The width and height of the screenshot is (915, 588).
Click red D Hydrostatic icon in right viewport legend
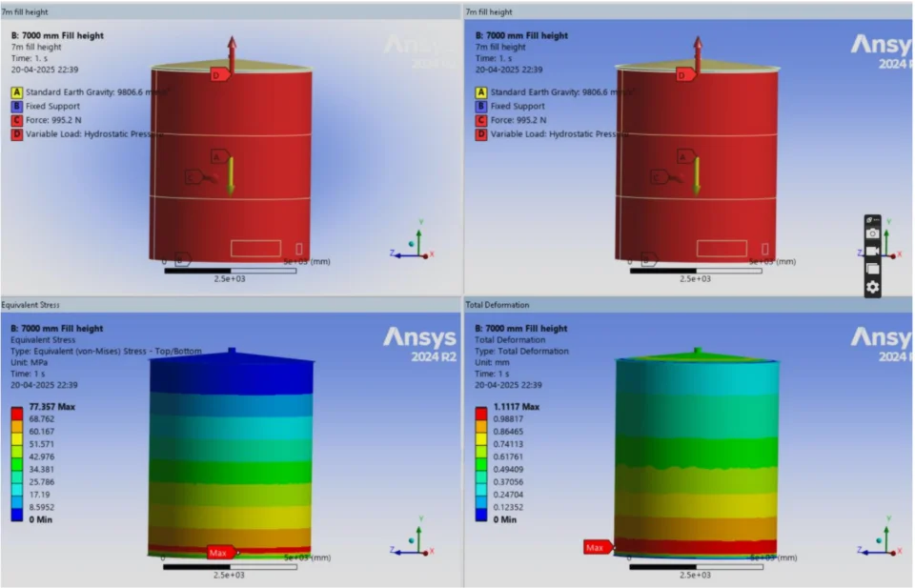[480, 134]
